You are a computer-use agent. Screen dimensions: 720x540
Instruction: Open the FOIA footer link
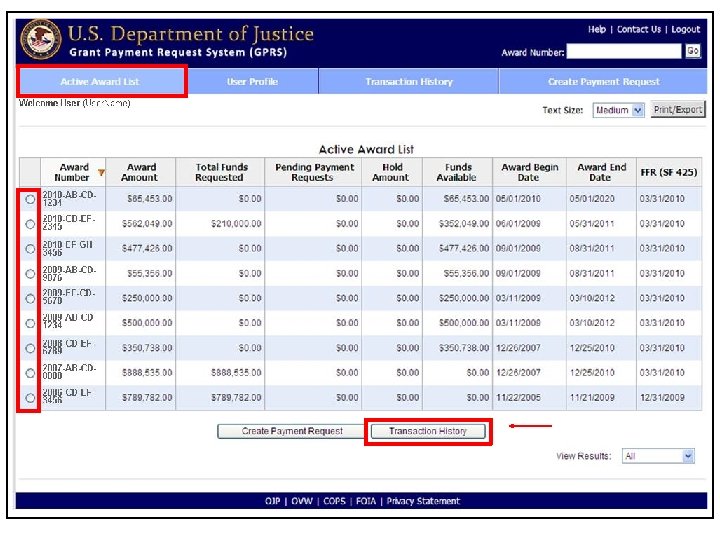click(x=366, y=501)
